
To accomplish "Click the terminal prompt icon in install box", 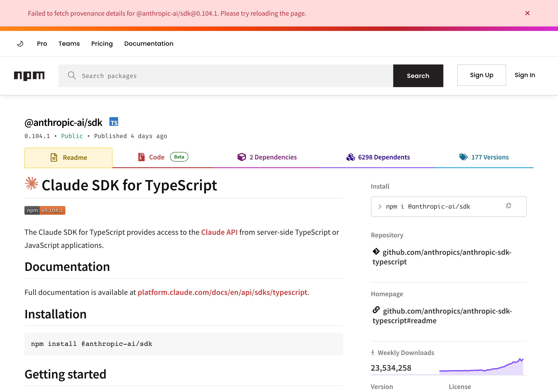I will 380,207.
